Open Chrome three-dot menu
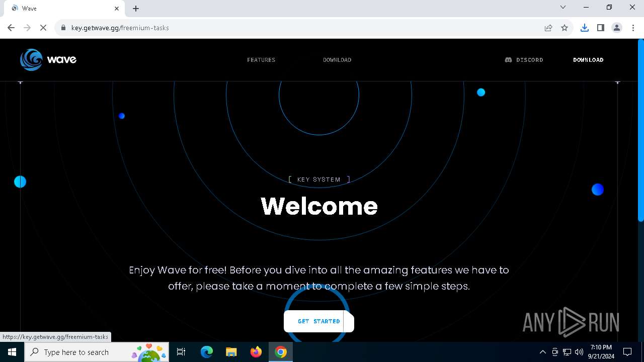This screenshot has width=644, height=362. pyautogui.click(x=633, y=28)
